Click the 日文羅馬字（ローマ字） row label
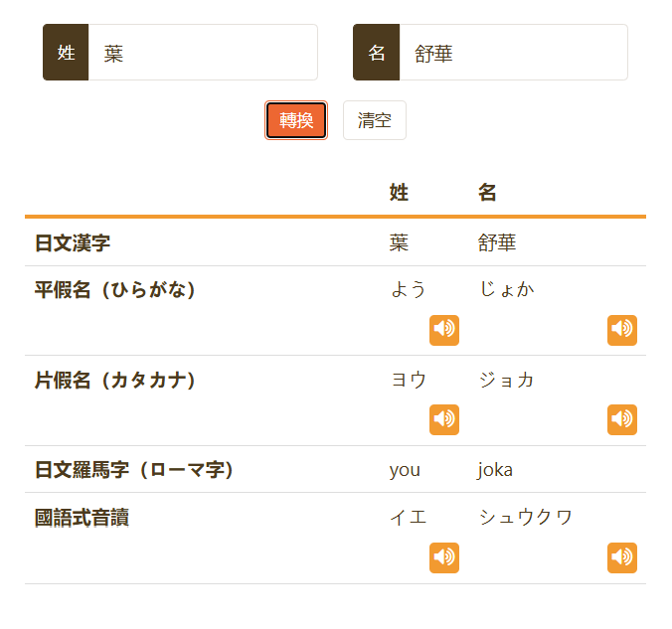Viewport: 672px width, 629px height. [134, 469]
